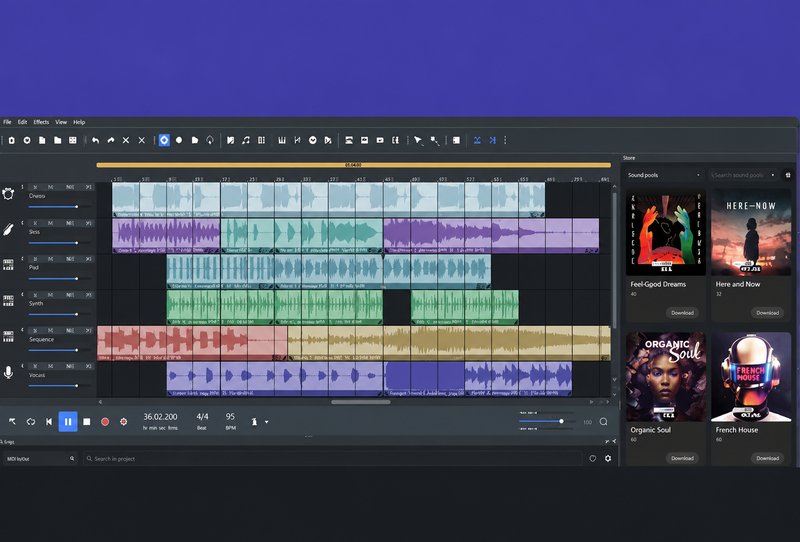Toggle mute on the Vocals track
The image size is (800, 542).
[50, 366]
